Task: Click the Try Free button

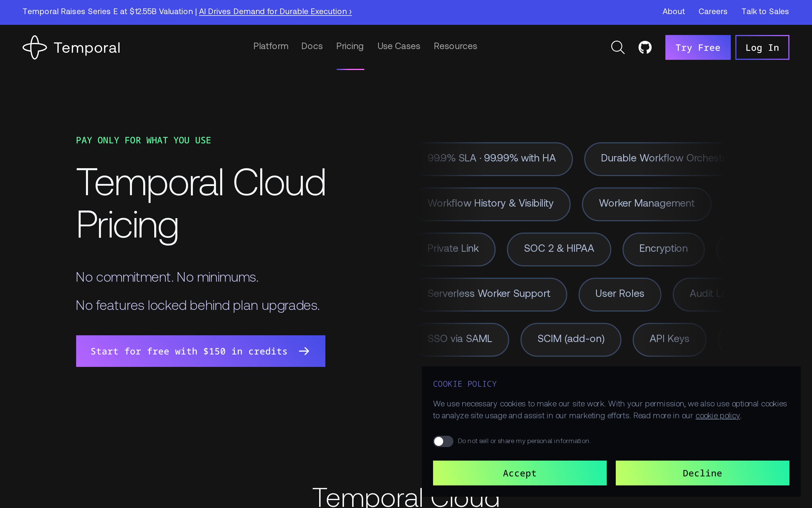Action: click(x=698, y=47)
